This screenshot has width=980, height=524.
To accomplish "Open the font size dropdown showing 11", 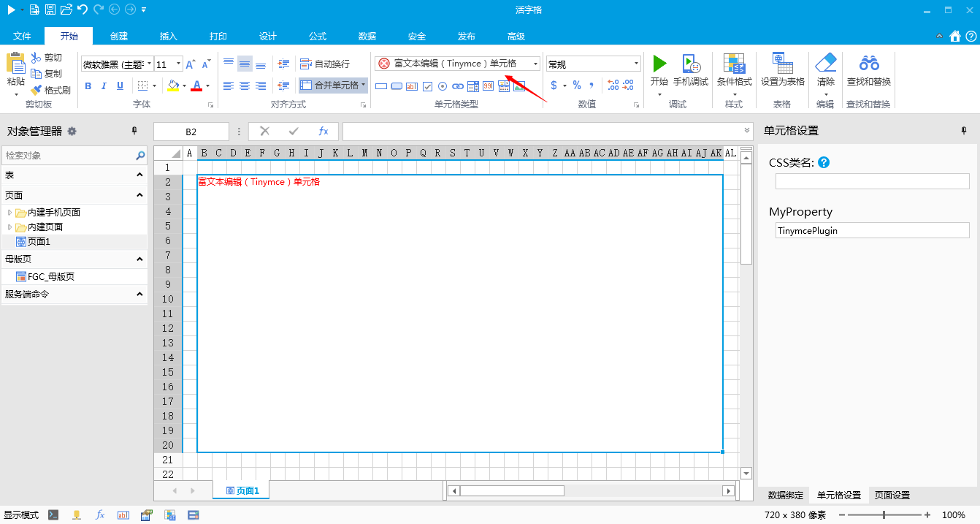I will pos(178,64).
